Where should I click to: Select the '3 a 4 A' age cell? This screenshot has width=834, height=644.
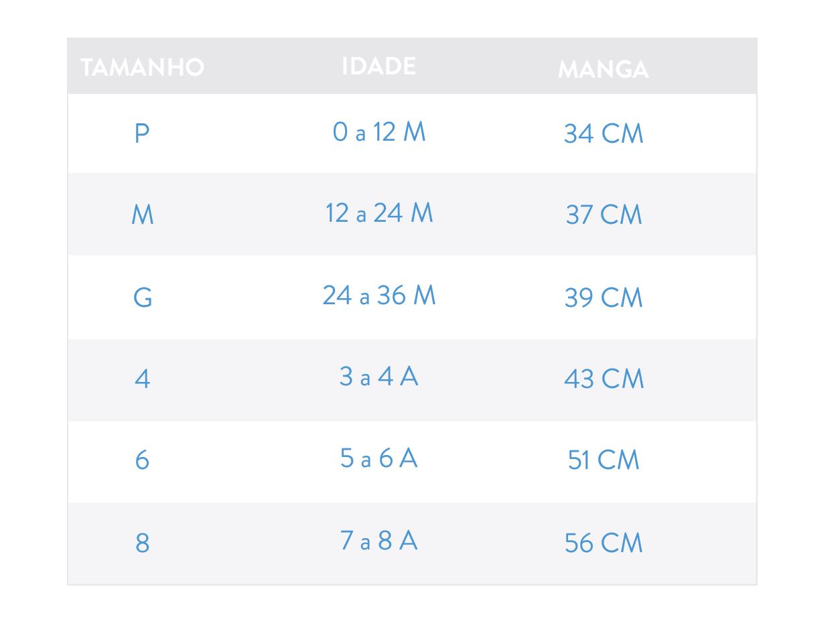[x=379, y=377]
